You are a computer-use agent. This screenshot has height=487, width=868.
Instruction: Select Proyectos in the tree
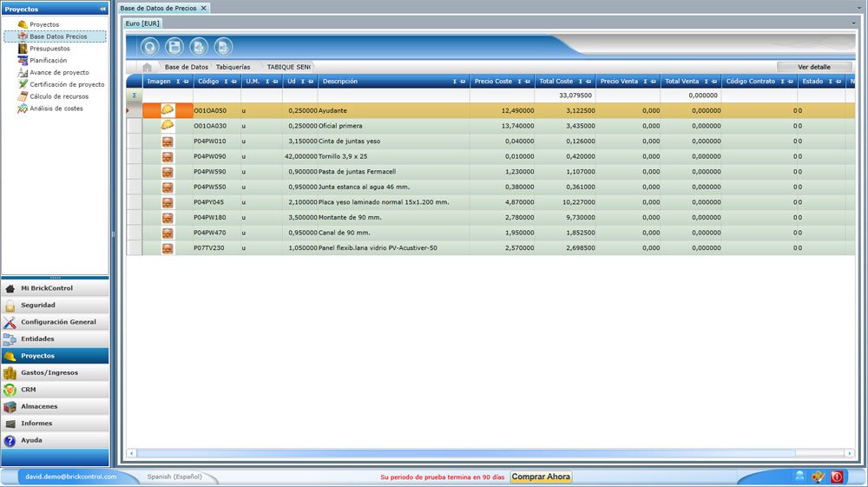44,24
